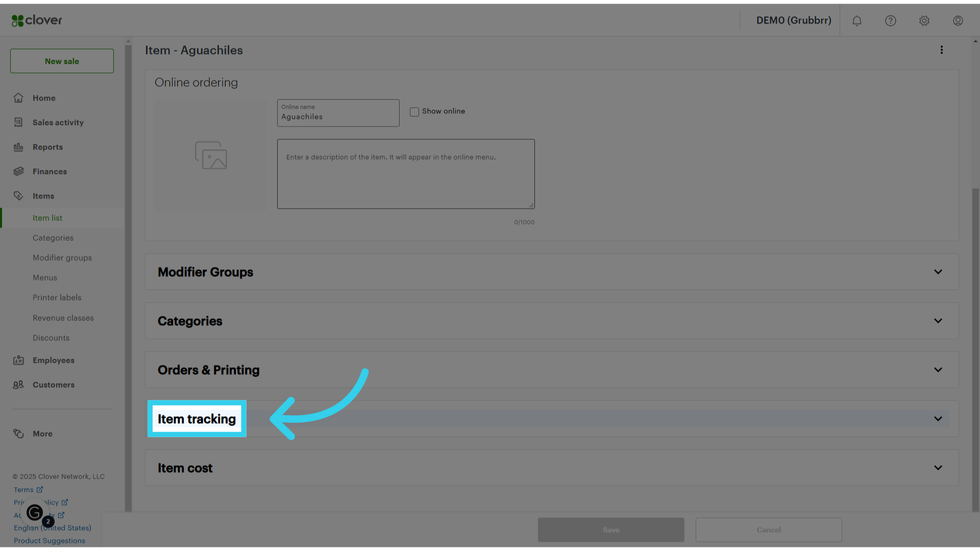Image resolution: width=980 pixels, height=551 pixels.
Task: Open Discounts in sidebar
Action: (x=51, y=338)
